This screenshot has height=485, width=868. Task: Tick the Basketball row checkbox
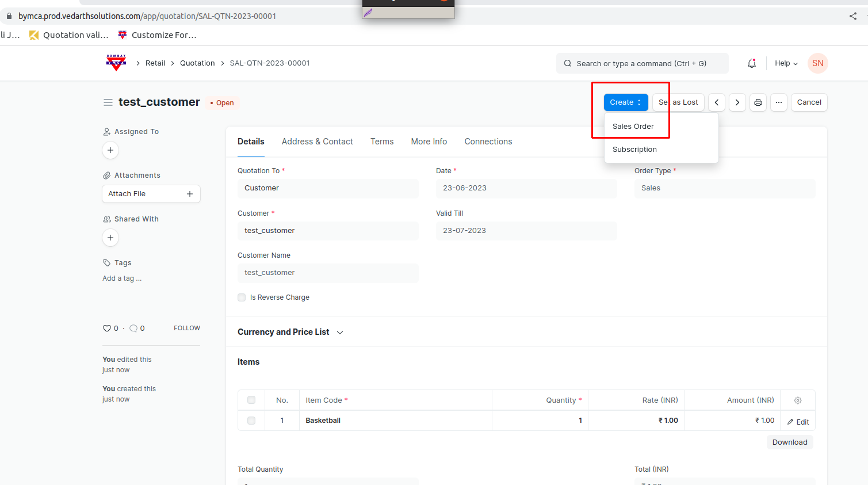(x=251, y=421)
